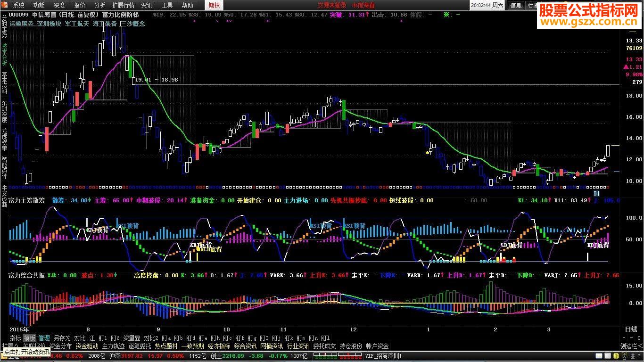Select the 资量显 indicator shortcut
644x362 pixels.
[x=132, y=338]
